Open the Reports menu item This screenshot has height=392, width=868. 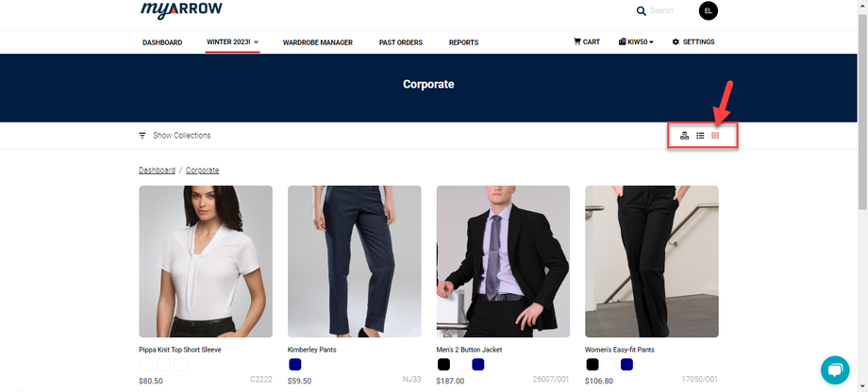464,42
